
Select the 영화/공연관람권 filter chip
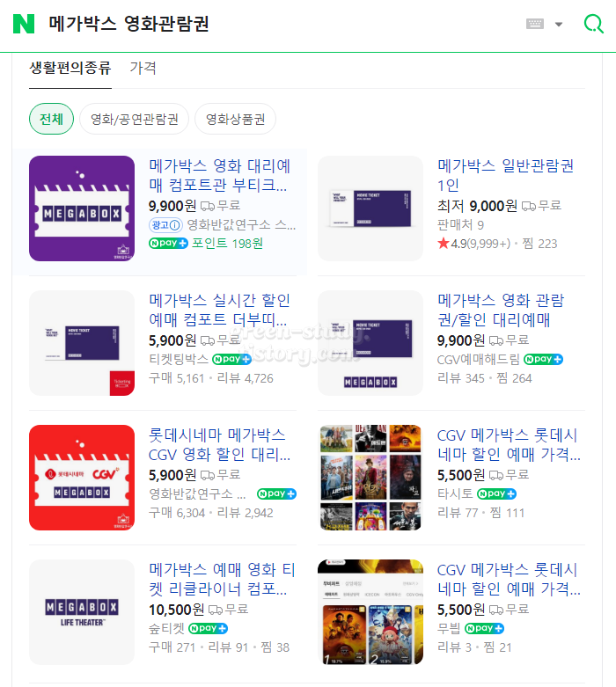coord(134,119)
